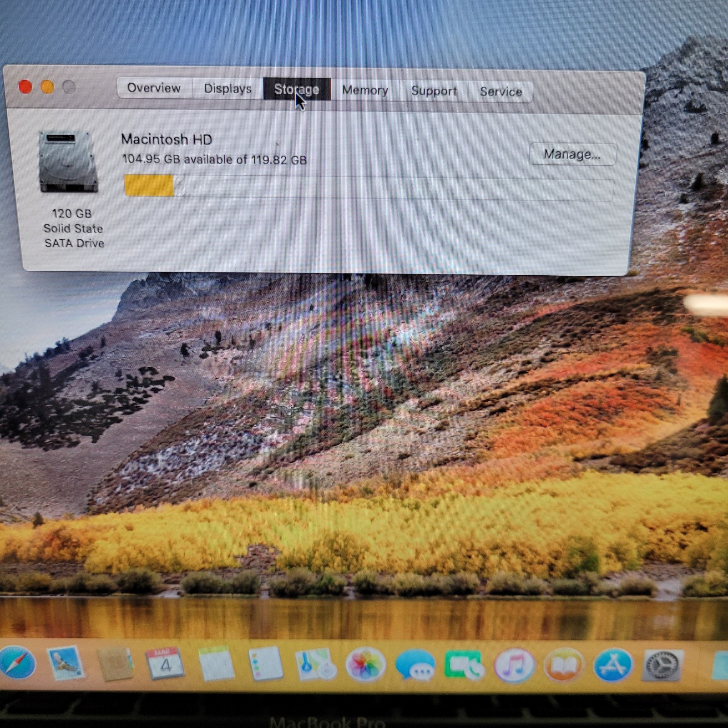This screenshot has width=728, height=728.
Task: Open the App Store in Dock
Action: pyautogui.click(x=613, y=666)
